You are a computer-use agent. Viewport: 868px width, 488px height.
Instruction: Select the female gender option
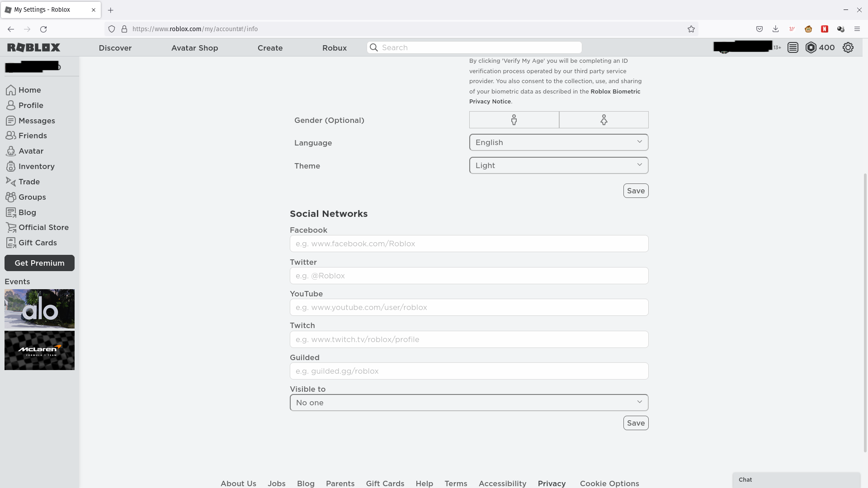[604, 120]
